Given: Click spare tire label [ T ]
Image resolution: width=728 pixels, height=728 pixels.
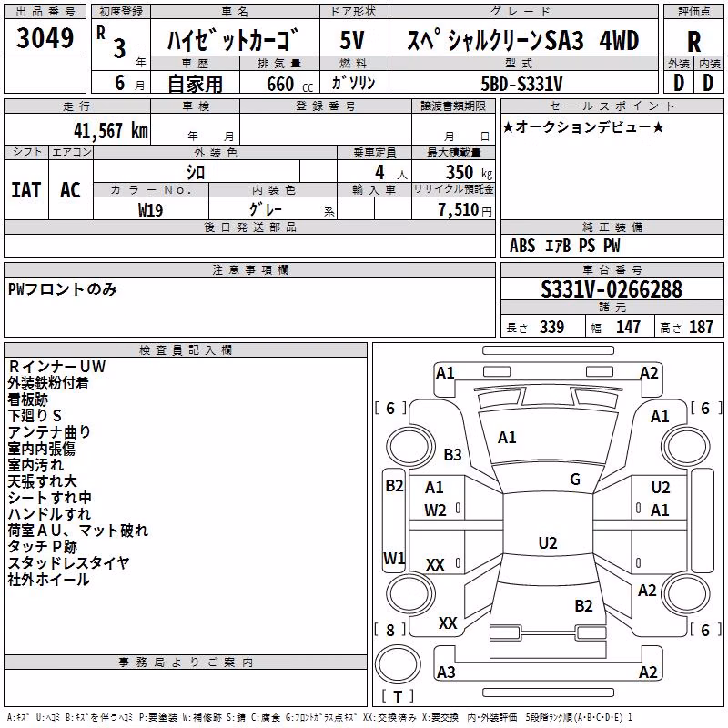Looking at the screenshot, I should tap(398, 696).
